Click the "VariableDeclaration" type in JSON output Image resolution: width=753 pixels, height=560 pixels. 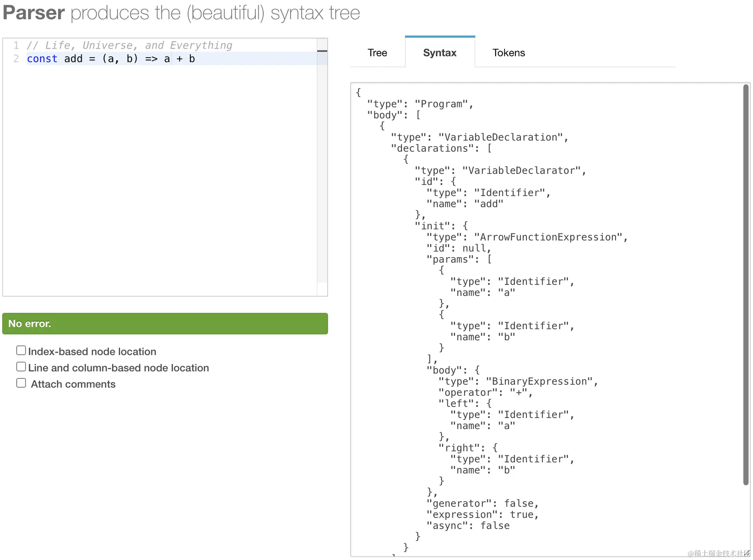pyautogui.click(x=500, y=137)
